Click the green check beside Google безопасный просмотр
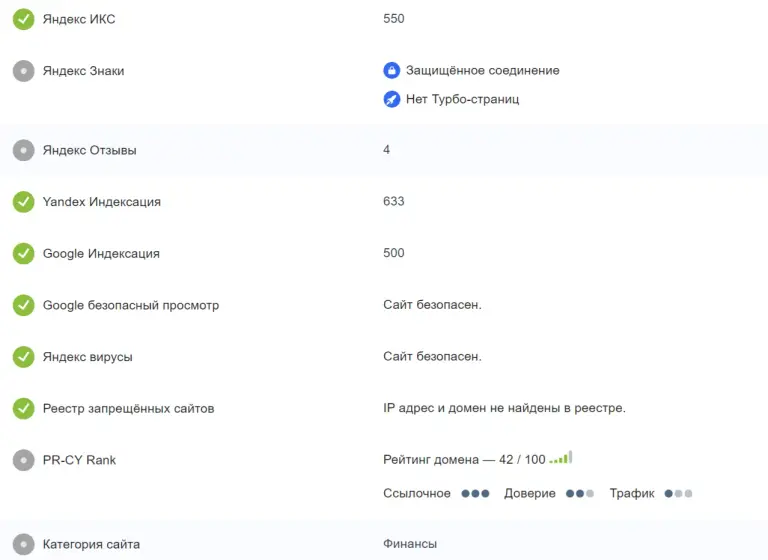 [x=24, y=305]
